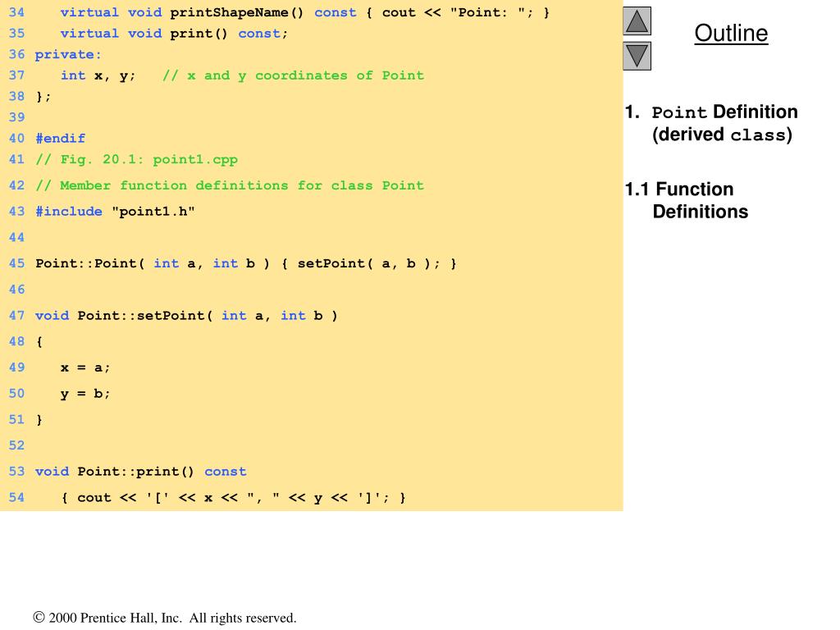Click 'void Point::print() const' on line 53
The width and height of the screenshot is (840, 630).
pos(141,472)
